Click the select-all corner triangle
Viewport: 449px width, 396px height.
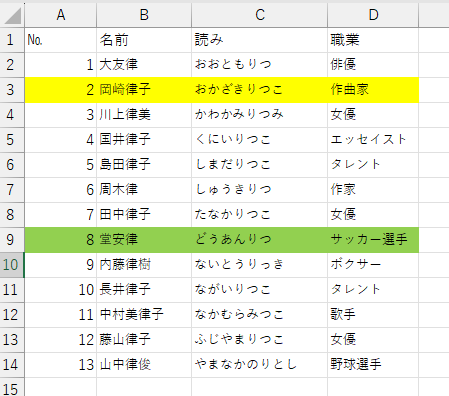click(x=12, y=15)
